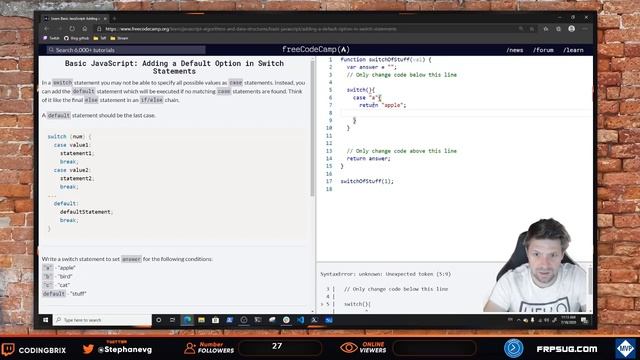Click the browser back arrow

pos(46,29)
